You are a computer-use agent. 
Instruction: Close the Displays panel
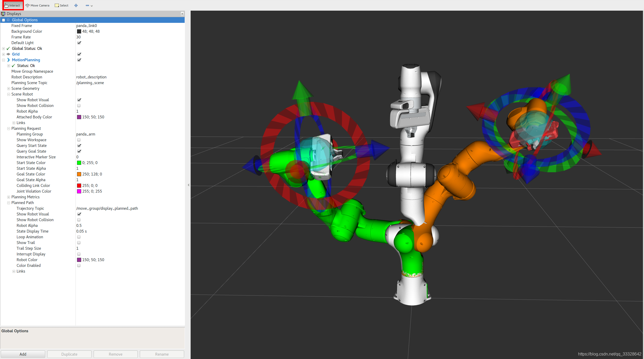tap(182, 14)
